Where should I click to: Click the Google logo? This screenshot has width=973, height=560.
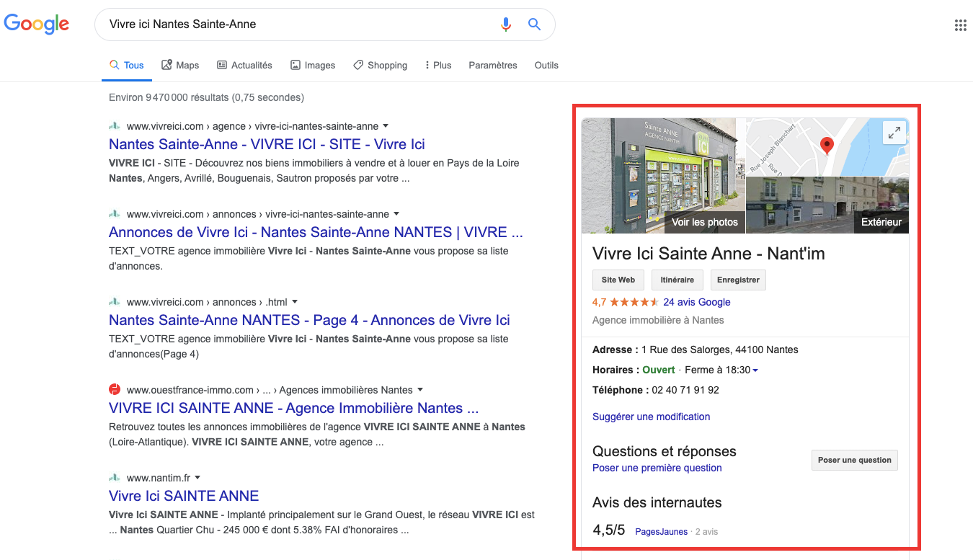(x=37, y=25)
